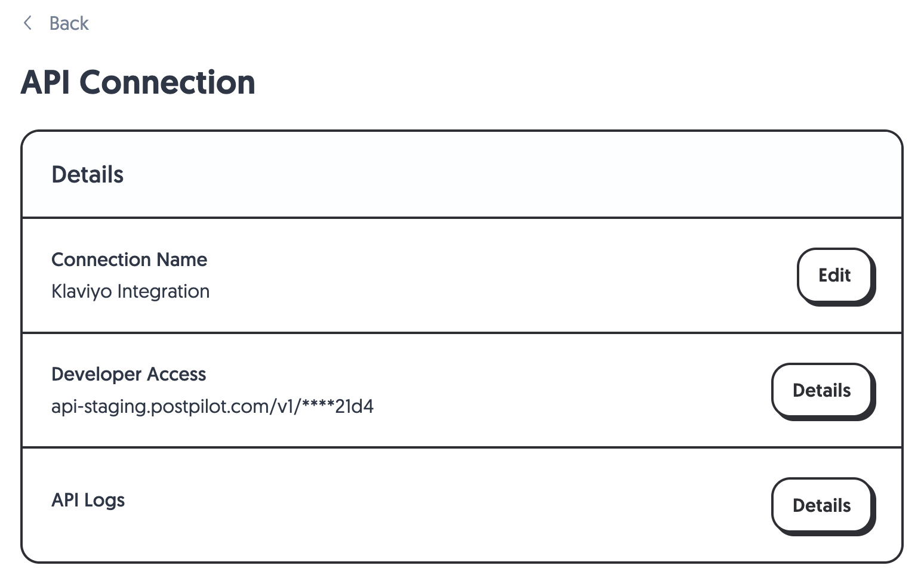Select the Details section header
The height and width of the screenshot is (587, 924).
tap(88, 174)
